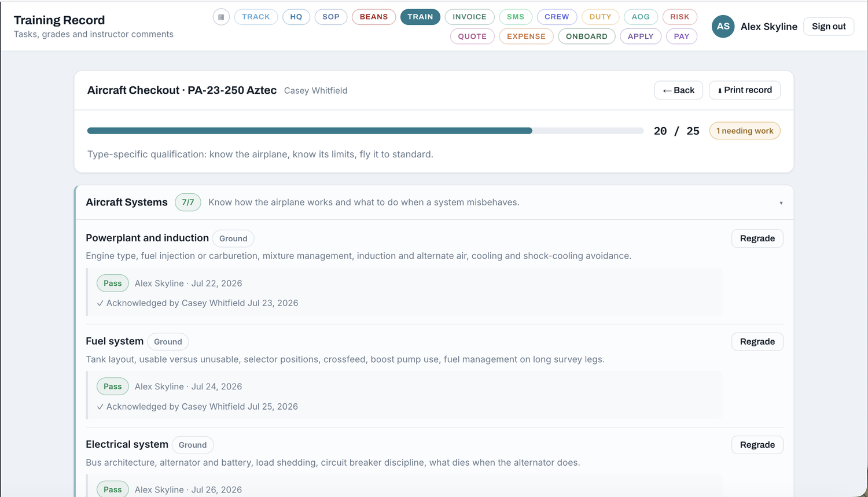Click the 'Fuel system' task title
Screen dimensions: 868x497
(115, 341)
